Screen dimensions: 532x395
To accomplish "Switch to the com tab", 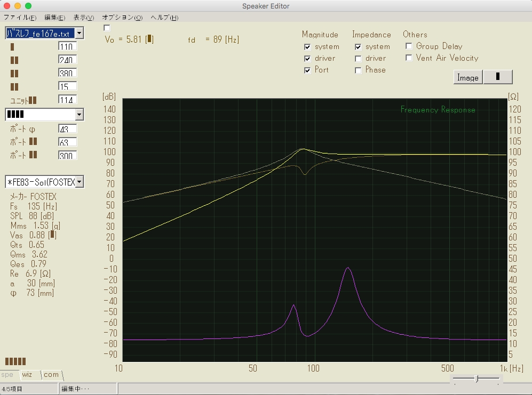I will pyautogui.click(x=51, y=375).
